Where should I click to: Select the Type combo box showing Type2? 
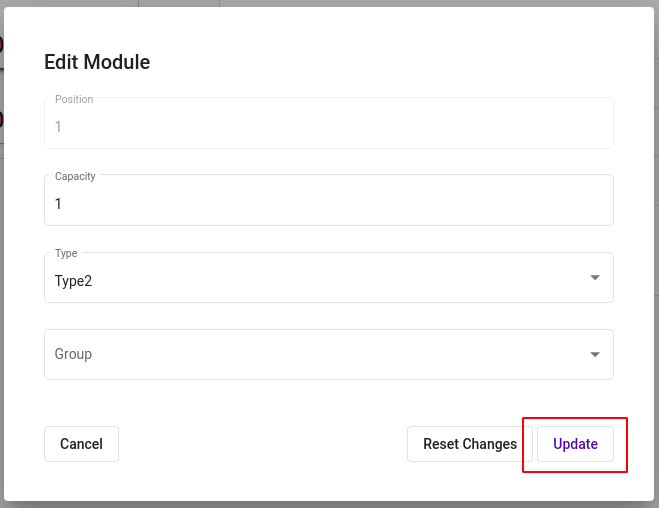329,277
